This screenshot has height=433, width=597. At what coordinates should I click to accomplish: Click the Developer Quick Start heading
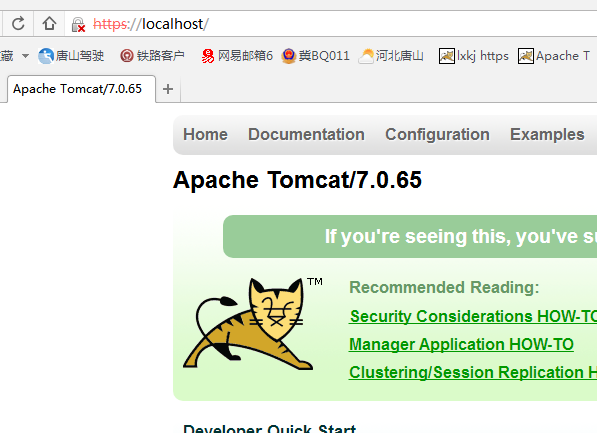click(270, 428)
